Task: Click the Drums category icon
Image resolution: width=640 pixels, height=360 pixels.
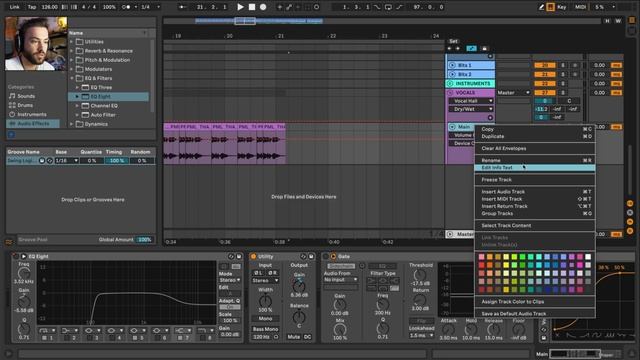Action: point(12,105)
